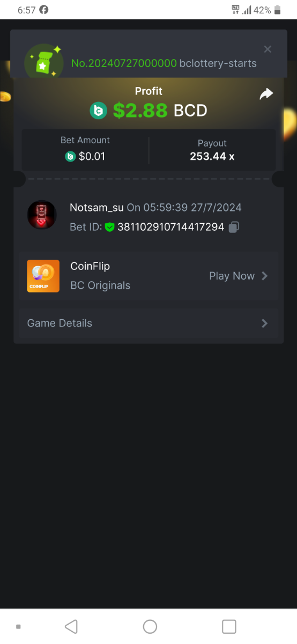Tap the Play Now chevron arrow
297x644 pixels.
(x=264, y=276)
